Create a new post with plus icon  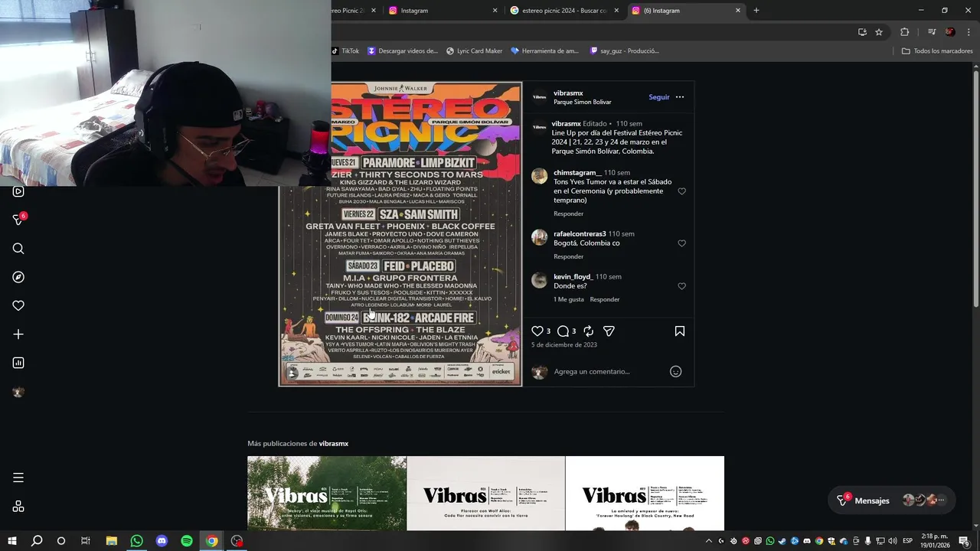click(x=18, y=334)
